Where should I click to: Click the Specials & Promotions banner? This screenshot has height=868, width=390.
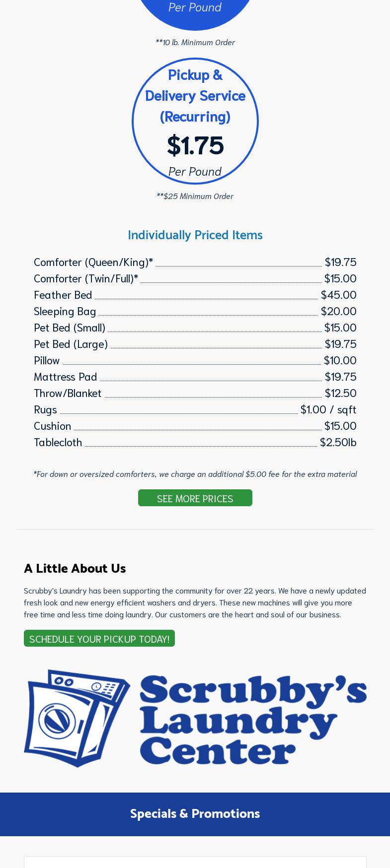195,813
